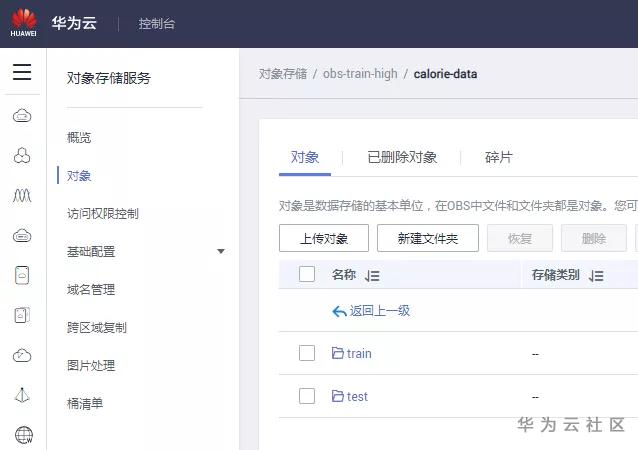Expand the 基础配置 menu arrow
Screen dimensions: 638x450
coord(221,251)
